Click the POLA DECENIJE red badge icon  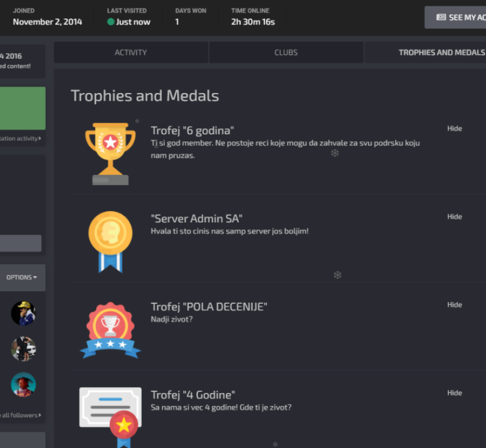(x=110, y=330)
